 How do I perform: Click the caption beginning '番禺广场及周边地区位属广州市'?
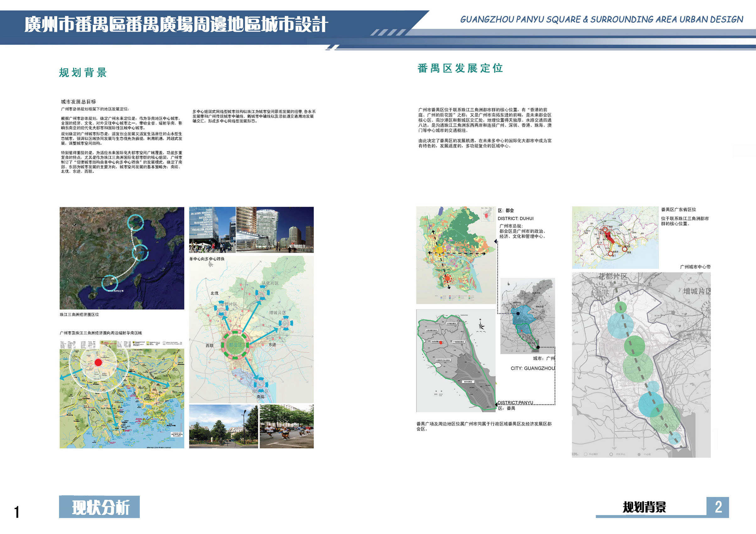[x=484, y=426]
